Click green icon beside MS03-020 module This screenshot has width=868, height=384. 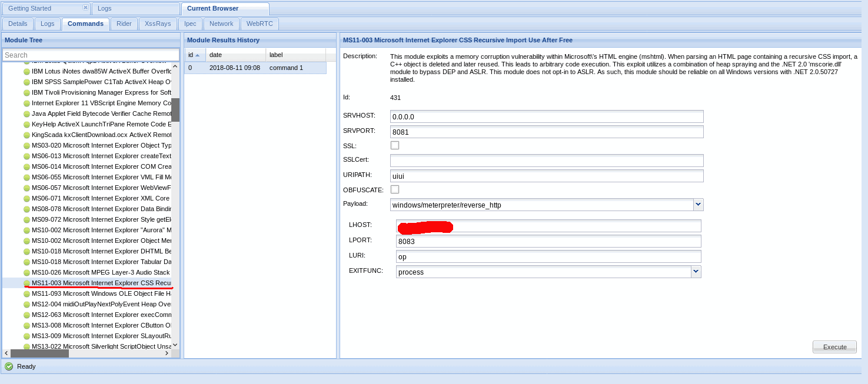[x=26, y=146]
